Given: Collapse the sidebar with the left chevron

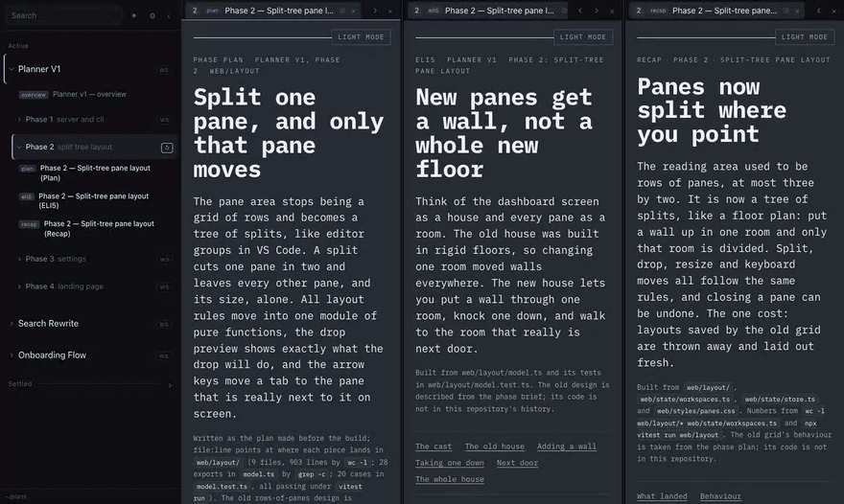Looking at the screenshot, I should [169, 16].
